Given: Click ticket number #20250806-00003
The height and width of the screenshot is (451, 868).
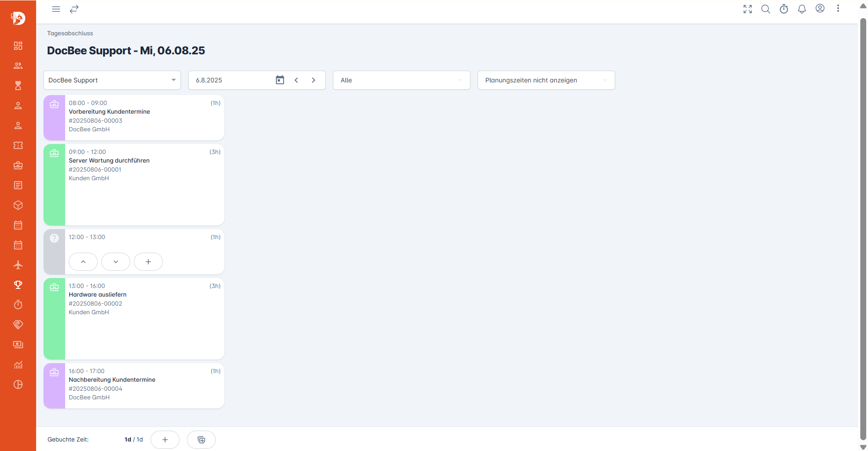Looking at the screenshot, I should (x=95, y=121).
